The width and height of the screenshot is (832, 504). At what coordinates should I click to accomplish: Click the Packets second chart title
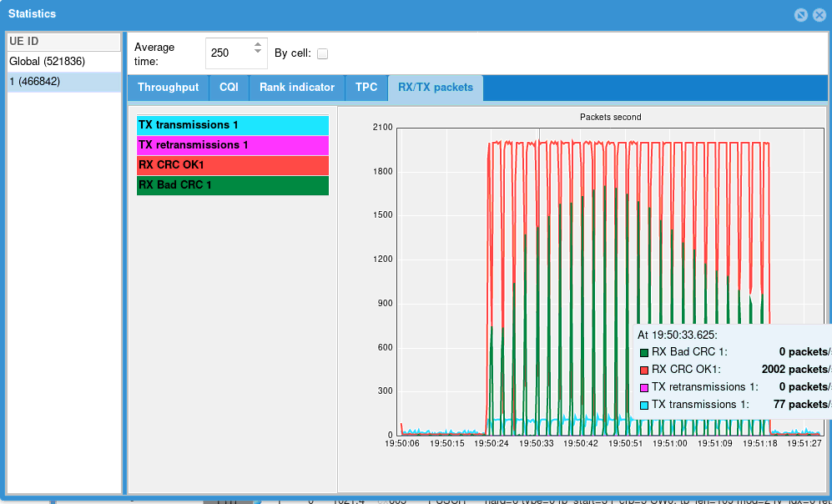(610, 117)
